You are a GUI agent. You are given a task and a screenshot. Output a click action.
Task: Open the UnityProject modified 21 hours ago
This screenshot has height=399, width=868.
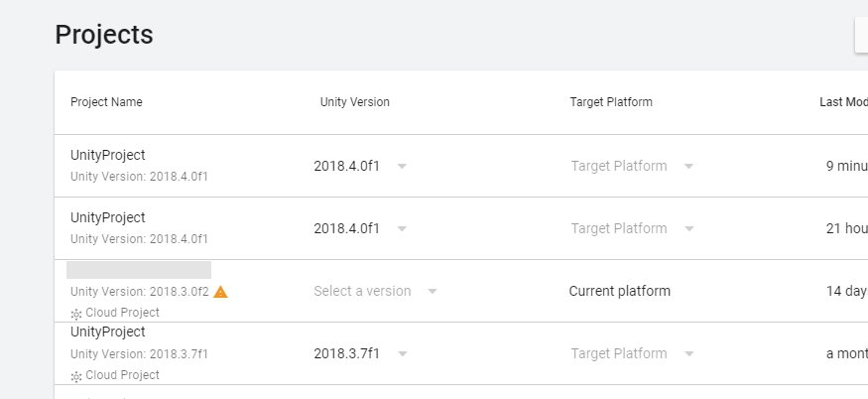107,217
